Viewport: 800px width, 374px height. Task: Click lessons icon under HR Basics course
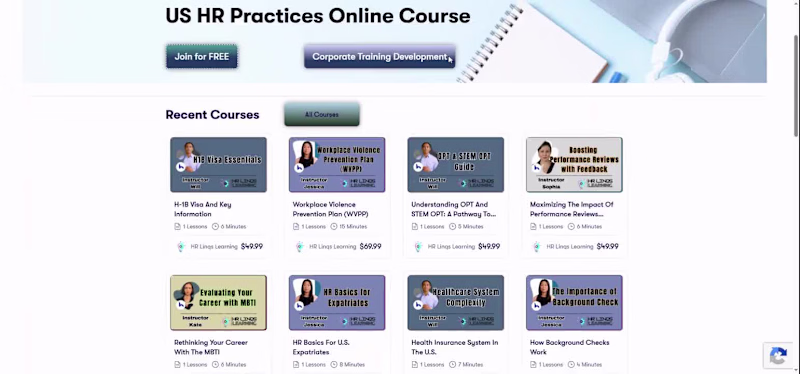pyautogui.click(x=296, y=365)
